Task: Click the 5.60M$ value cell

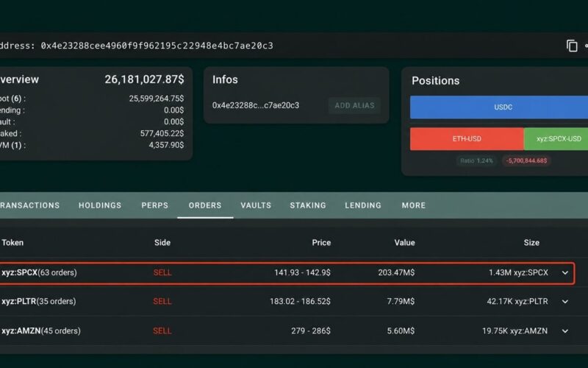Action: 401,331
